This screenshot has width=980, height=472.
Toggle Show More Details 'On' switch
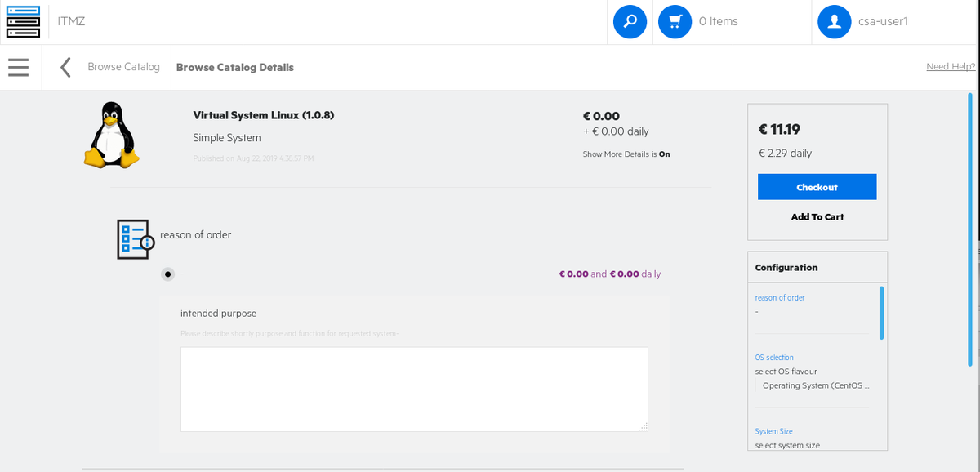coord(665,154)
